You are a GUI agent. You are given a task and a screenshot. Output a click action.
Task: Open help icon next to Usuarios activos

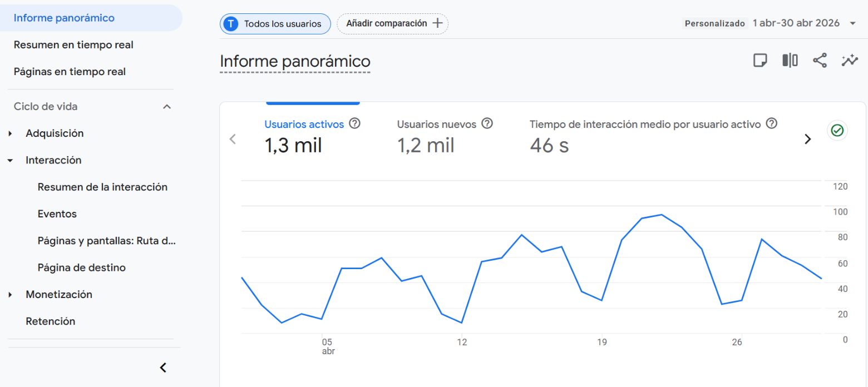point(354,123)
